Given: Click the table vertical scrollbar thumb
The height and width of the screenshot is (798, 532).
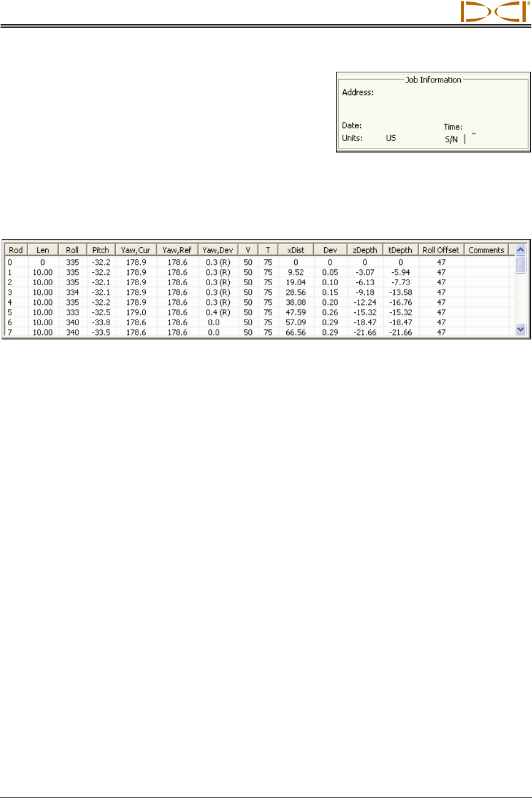Looking at the screenshot, I should [521, 264].
